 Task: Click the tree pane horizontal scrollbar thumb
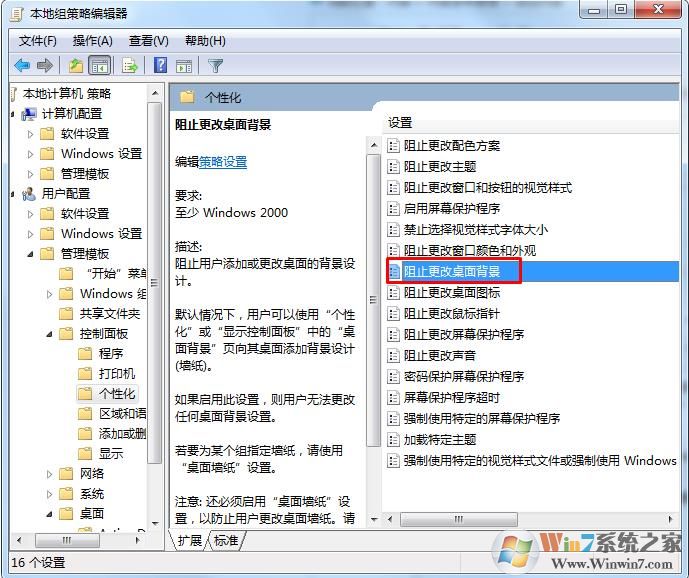[67, 540]
